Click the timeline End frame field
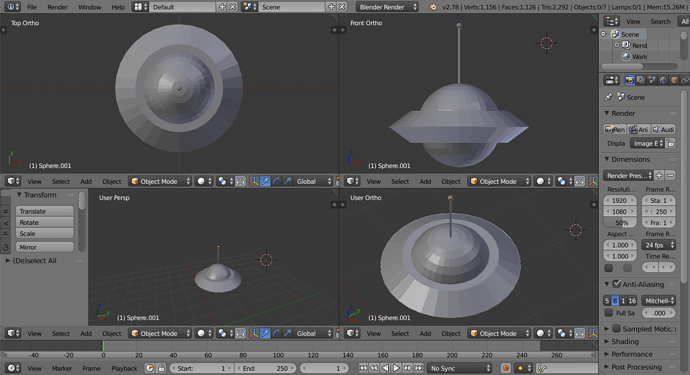 coord(264,368)
